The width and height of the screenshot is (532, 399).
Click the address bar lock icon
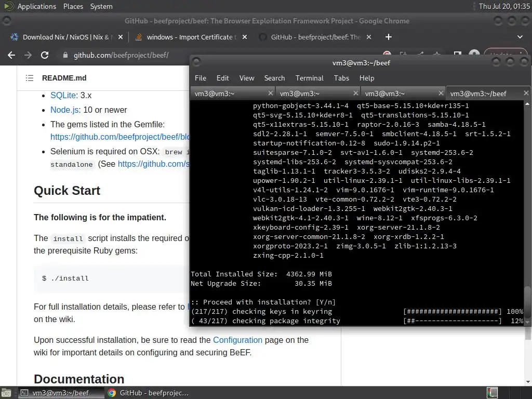65,55
